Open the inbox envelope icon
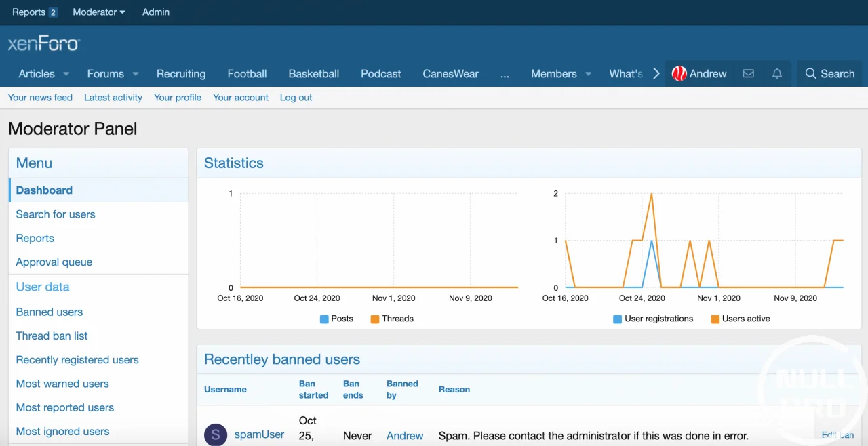The width and height of the screenshot is (868, 446). [749, 74]
